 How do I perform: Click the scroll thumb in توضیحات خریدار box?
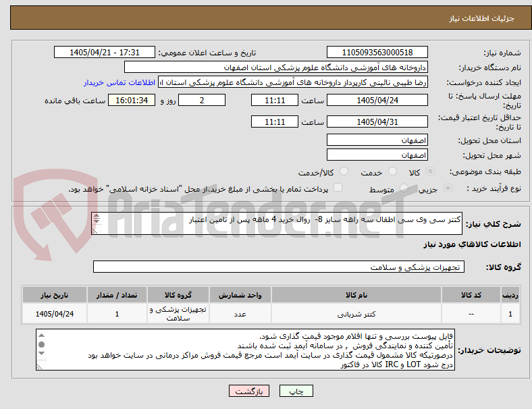point(41,345)
